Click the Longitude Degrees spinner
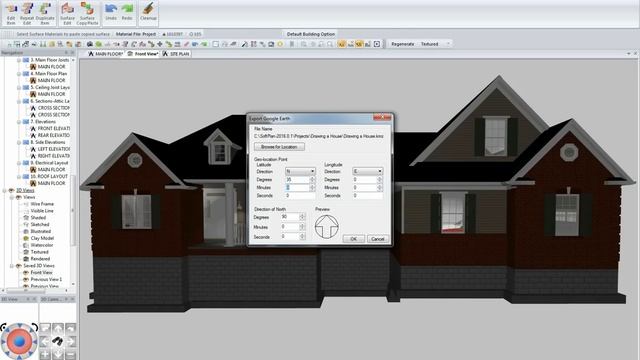Image resolution: width=640 pixels, height=360 pixels. coord(380,180)
